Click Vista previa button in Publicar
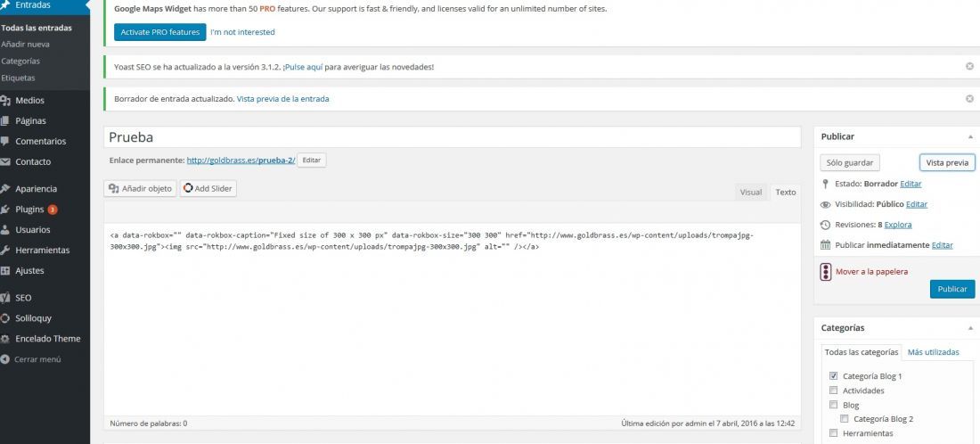 [x=947, y=162]
